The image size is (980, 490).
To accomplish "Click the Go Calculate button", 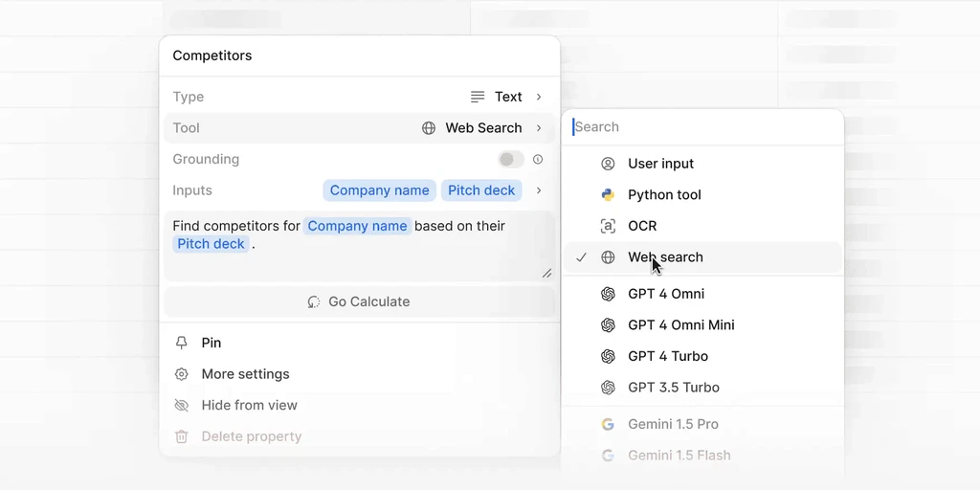I will click(x=360, y=301).
